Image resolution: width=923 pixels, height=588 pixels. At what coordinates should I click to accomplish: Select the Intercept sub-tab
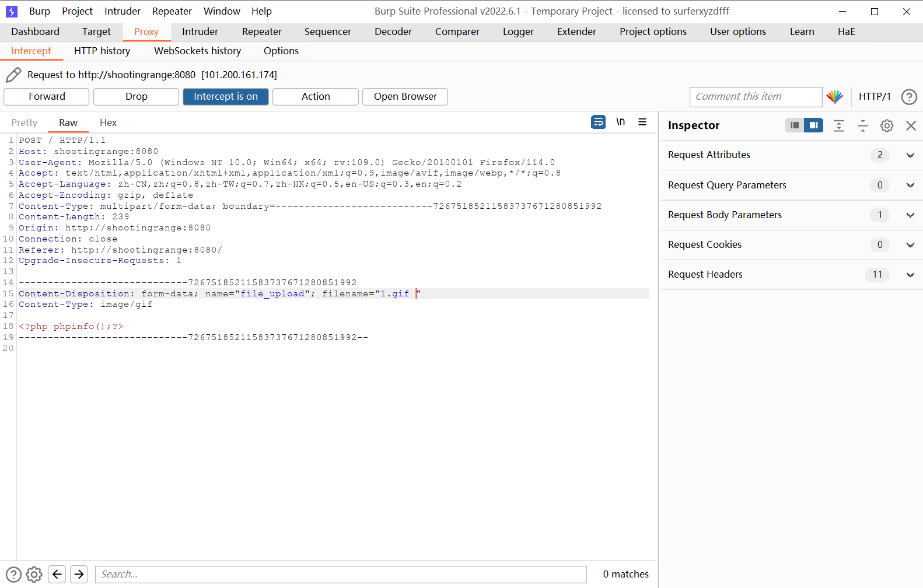tap(31, 51)
